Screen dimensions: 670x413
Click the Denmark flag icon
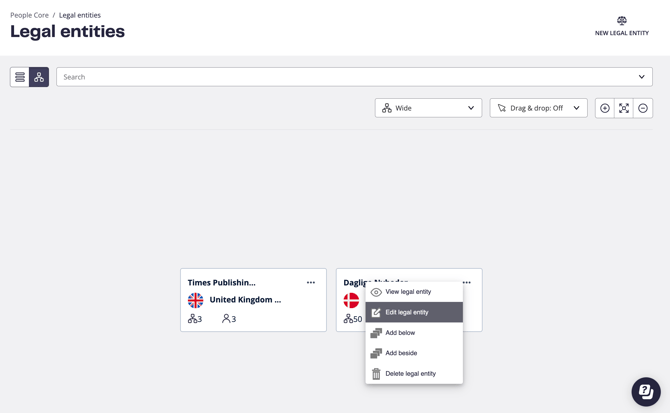[351, 300]
